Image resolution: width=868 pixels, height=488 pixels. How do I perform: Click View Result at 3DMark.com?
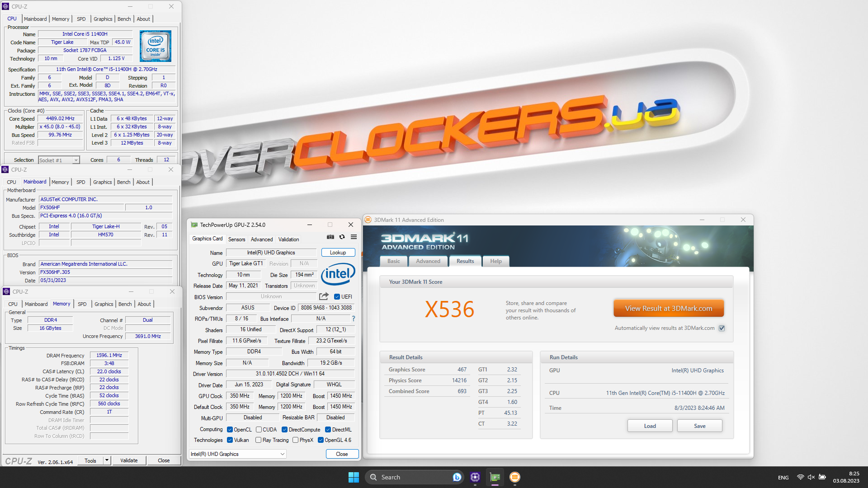(x=669, y=309)
